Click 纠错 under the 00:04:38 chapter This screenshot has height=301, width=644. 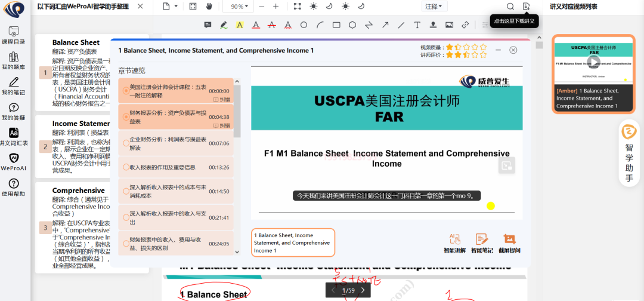(x=222, y=125)
